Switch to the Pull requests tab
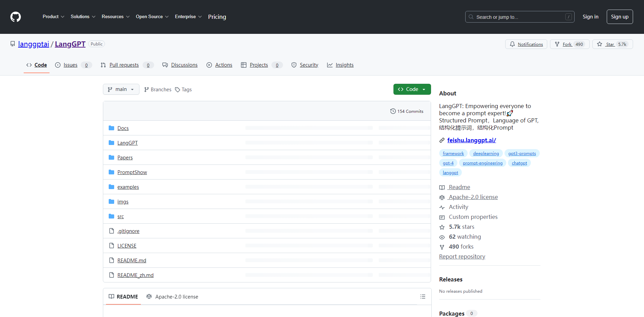 127,65
